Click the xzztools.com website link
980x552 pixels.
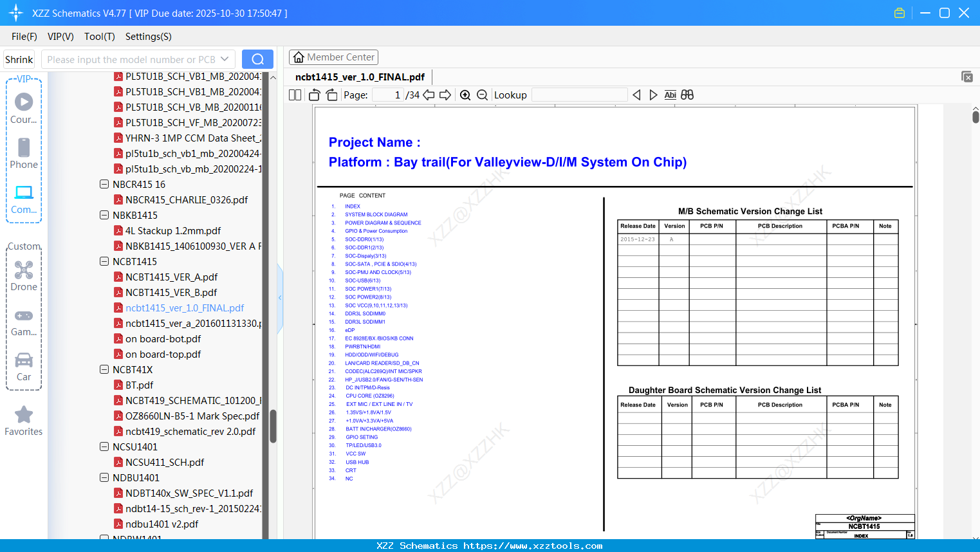tap(533, 546)
